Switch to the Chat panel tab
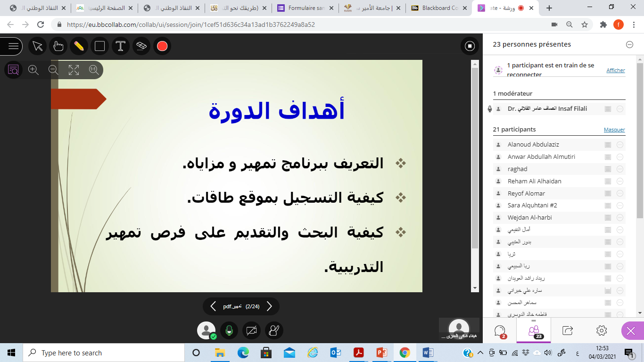This screenshot has height=362, width=644. 500,330
